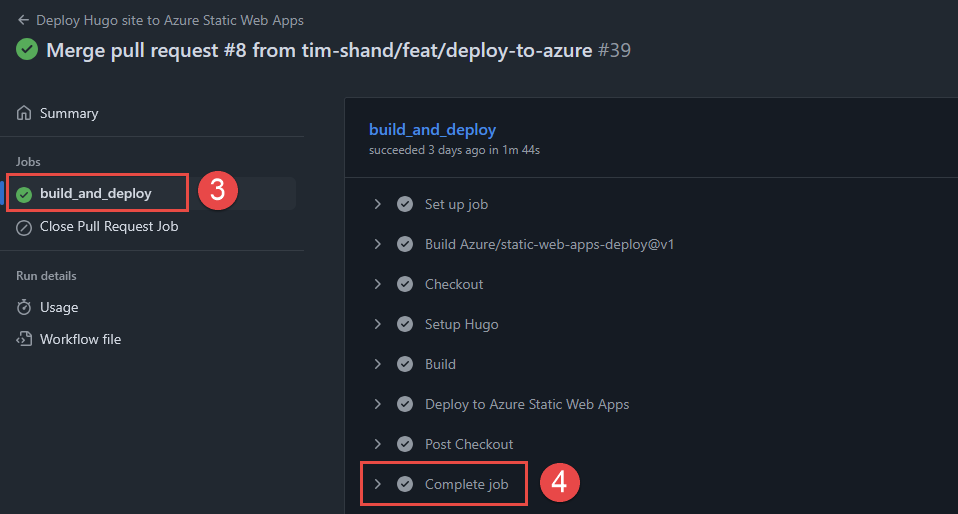Expand the Deploy to Azure Static Web Apps step
Viewport: 958px width, 514px height.
(x=378, y=404)
